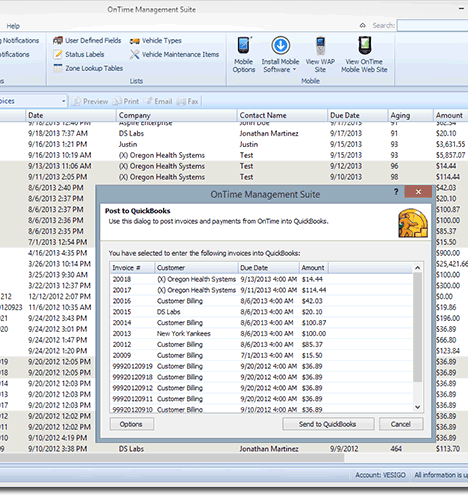This screenshot has width=468, height=496.
Task: Select invoice 20013 New York Yankees row
Action: [262, 334]
